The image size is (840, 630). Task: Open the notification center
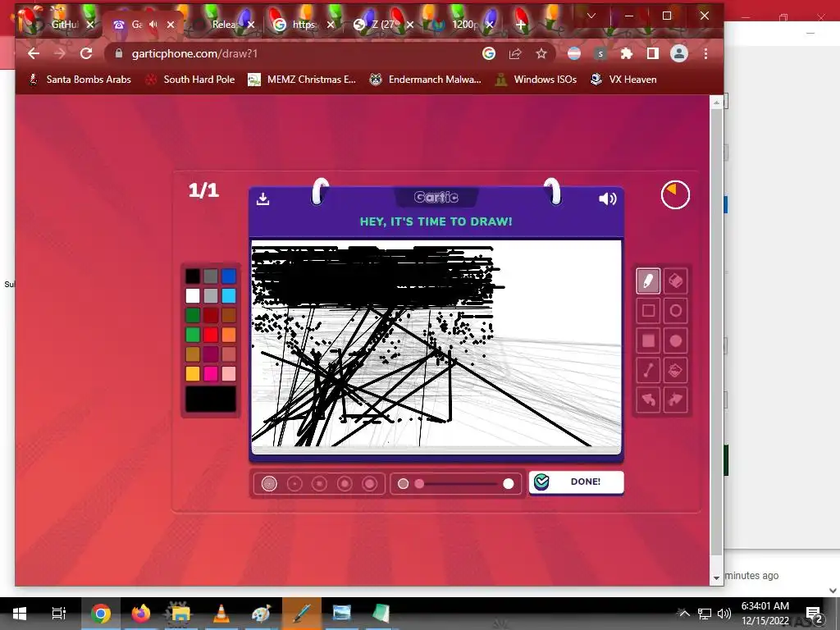pos(814,614)
